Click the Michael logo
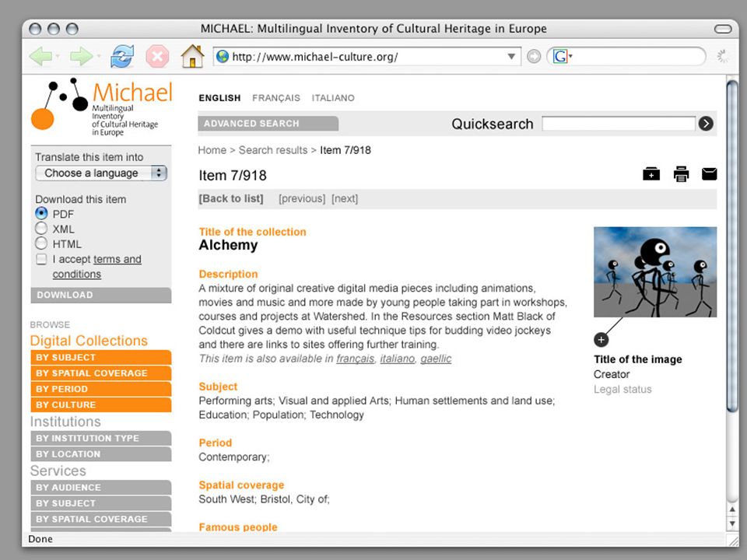747x560 pixels. (101, 106)
